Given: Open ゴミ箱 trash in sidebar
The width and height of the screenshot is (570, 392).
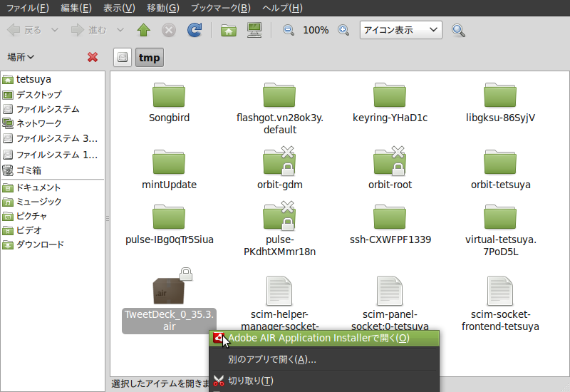Looking at the screenshot, I should [x=53, y=170].
